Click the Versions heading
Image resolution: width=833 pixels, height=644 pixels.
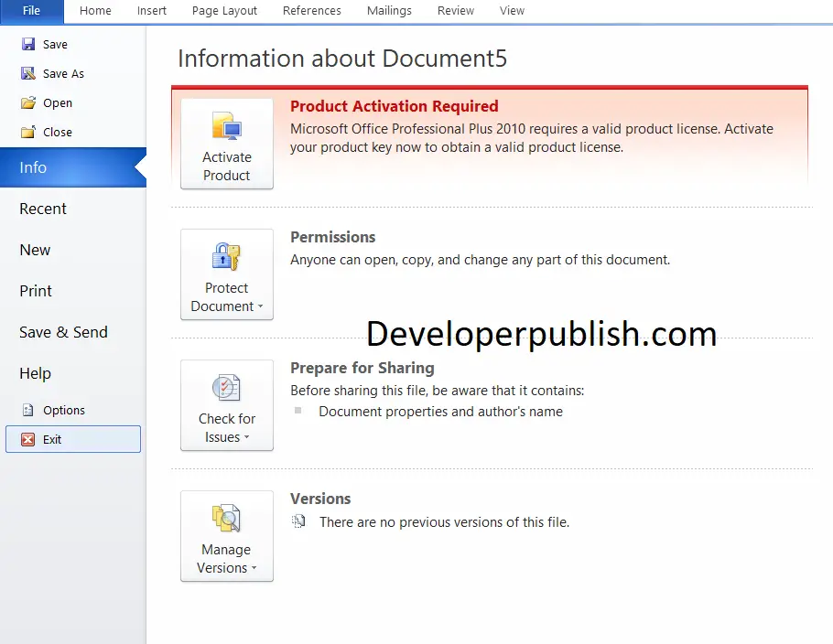pos(320,499)
